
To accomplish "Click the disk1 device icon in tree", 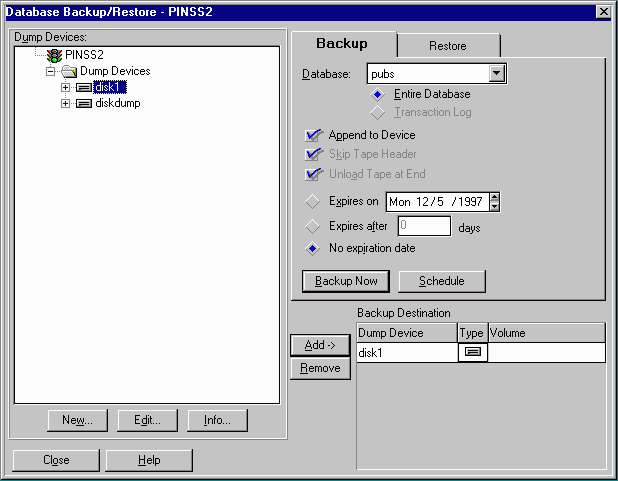I will pos(84,87).
